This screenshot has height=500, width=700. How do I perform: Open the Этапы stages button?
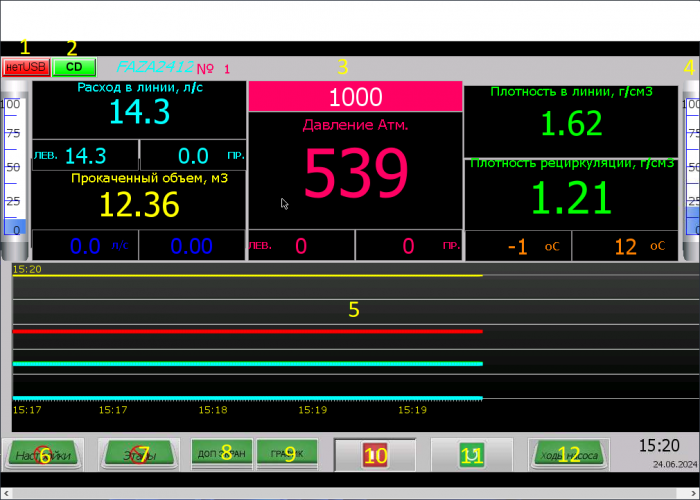[x=140, y=455]
